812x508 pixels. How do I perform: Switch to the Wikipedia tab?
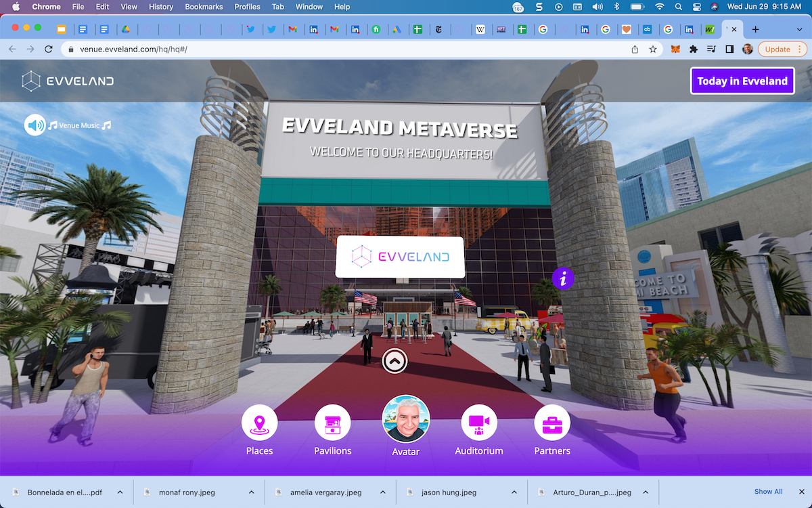pos(480,29)
